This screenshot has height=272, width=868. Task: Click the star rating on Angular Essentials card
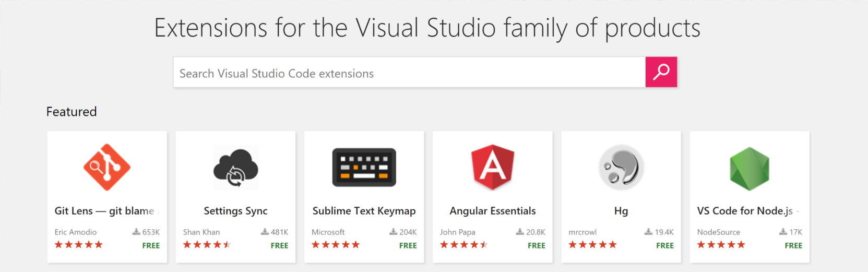[464, 244]
